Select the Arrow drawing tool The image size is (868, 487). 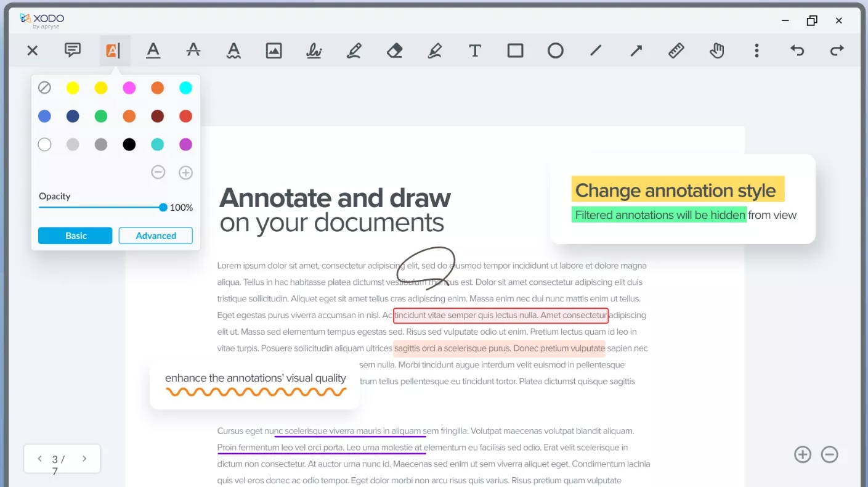pyautogui.click(x=635, y=51)
